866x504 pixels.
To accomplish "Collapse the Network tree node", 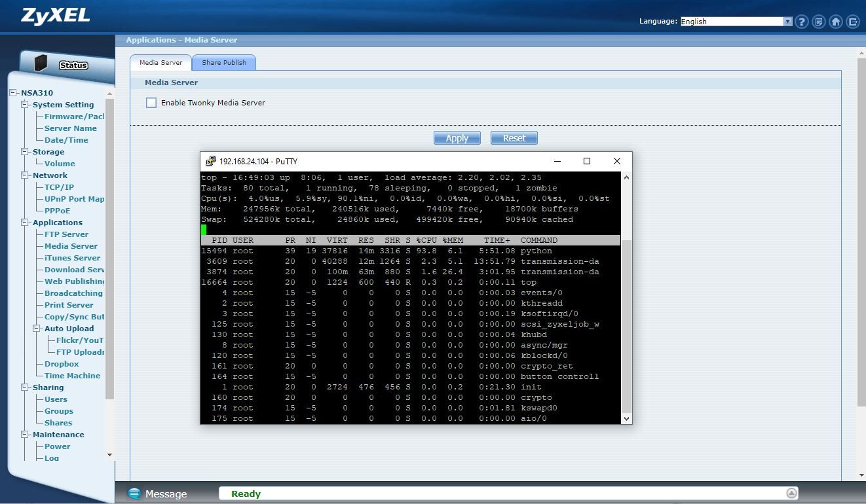I will (26, 175).
